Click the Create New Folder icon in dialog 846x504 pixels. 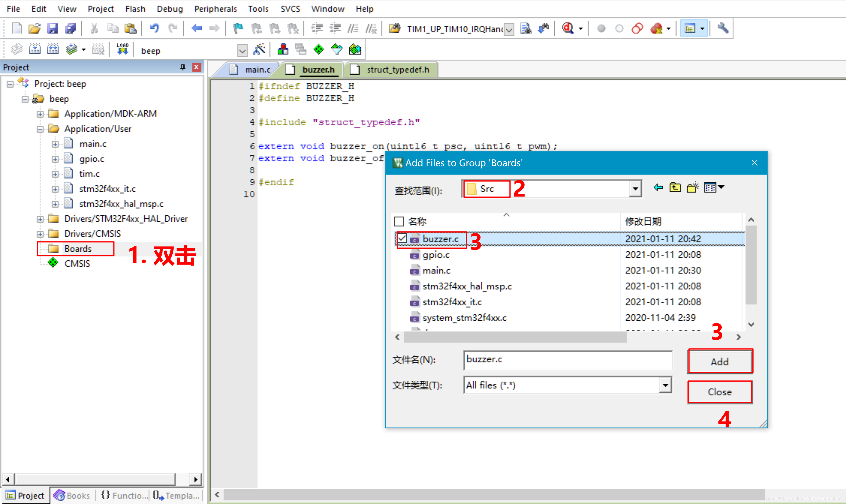692,188
